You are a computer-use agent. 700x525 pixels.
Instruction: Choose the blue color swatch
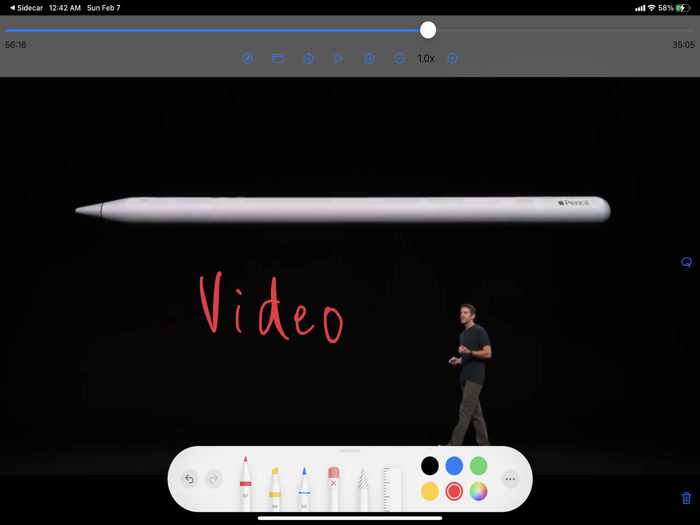[454, 466]
